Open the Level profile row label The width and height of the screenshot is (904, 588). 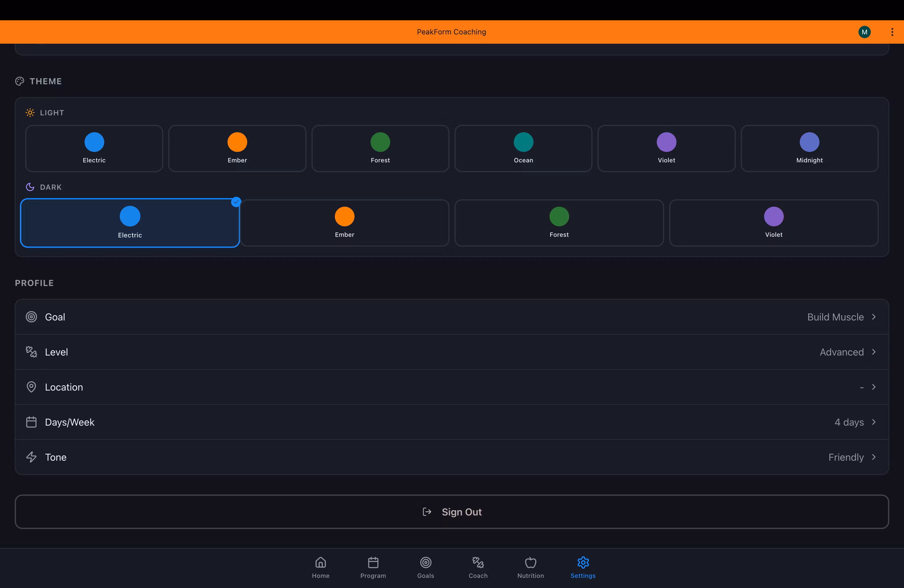(x=56, y=352)
